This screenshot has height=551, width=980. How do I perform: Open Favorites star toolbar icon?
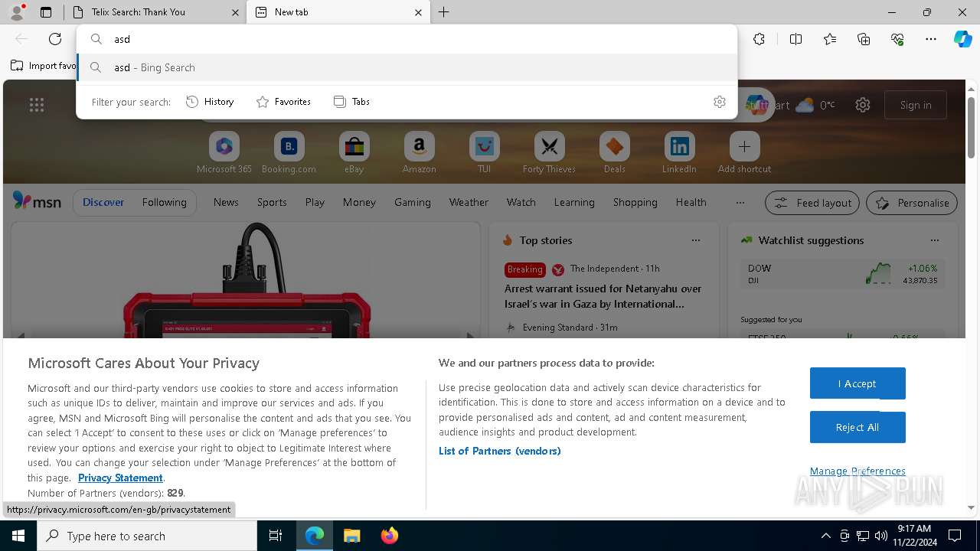pos(830,39)
